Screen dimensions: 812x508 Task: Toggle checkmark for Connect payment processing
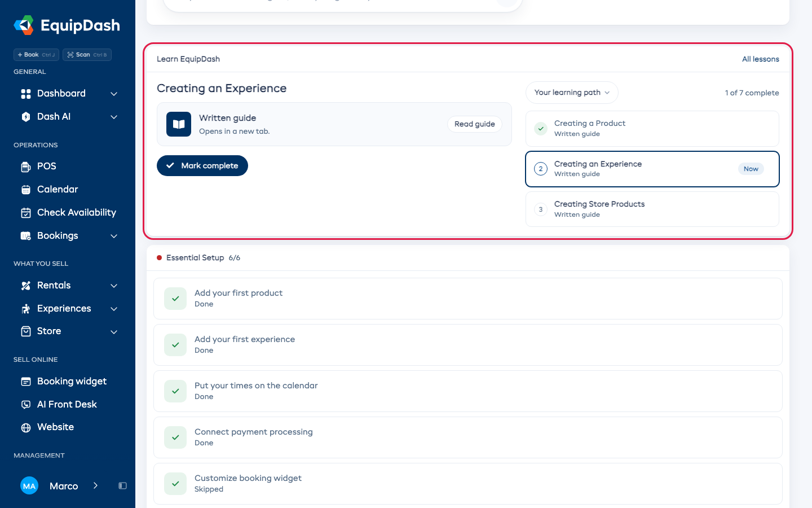[x=175, y=437]
